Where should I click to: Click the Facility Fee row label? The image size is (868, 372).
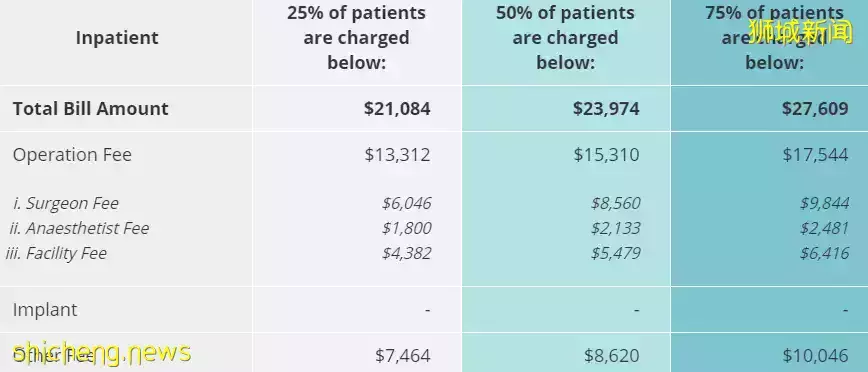(x=56, y=253)
